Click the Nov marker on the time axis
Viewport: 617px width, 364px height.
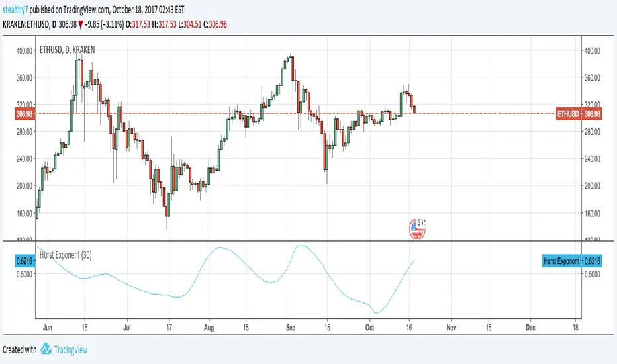451,328
